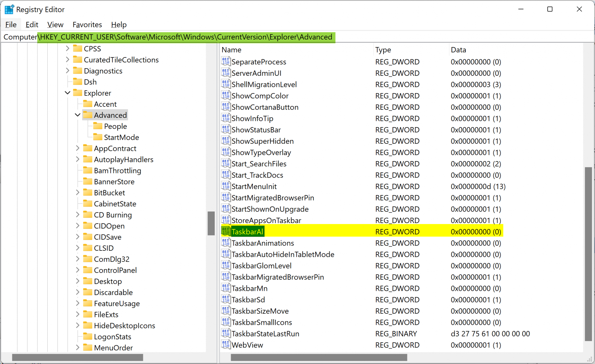Open the Help menu
This screenshot has width=595, height=364.
pos(119,25)
